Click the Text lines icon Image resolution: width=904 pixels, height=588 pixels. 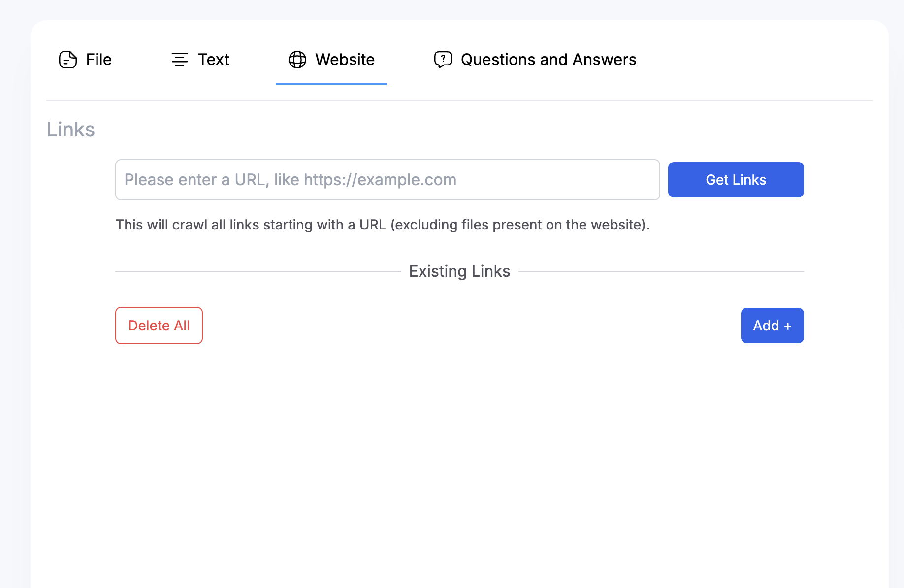pos(180,60)
